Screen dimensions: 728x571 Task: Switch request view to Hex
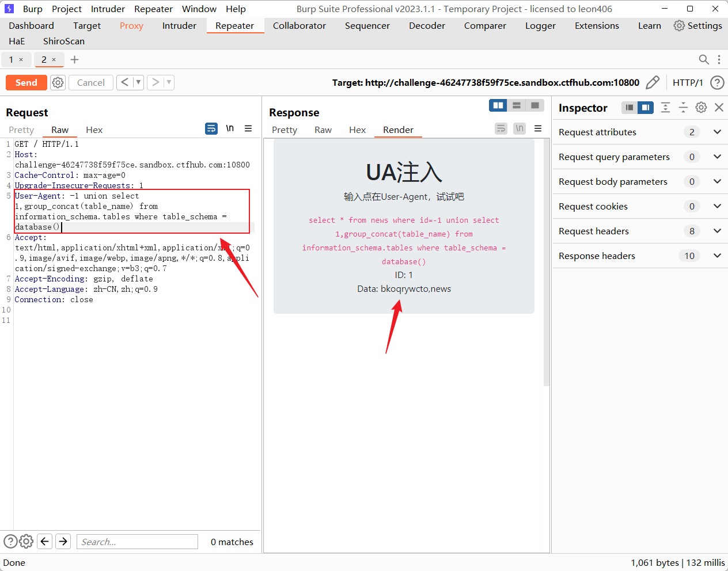pyautogui.click(x=94, y=130)
